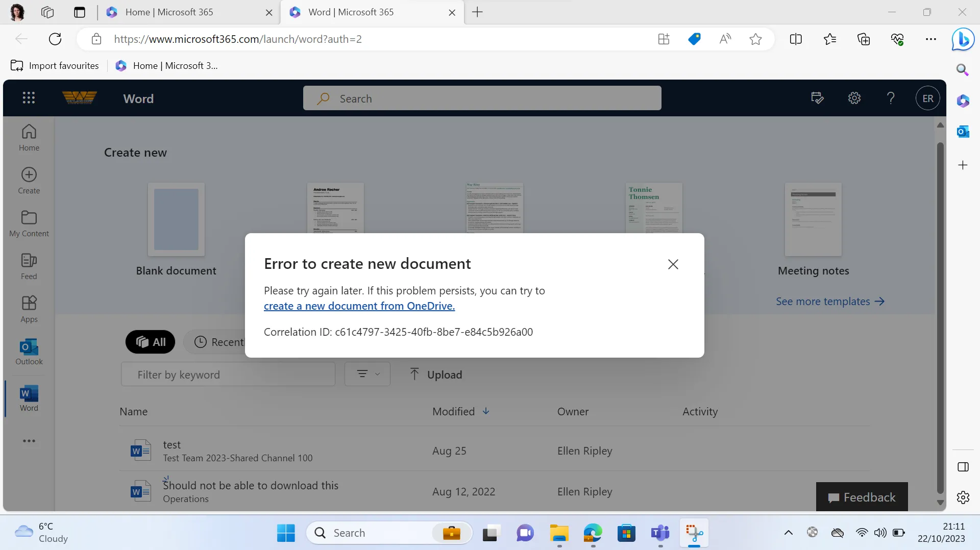Open the Read aloud option

pos(725,39)
